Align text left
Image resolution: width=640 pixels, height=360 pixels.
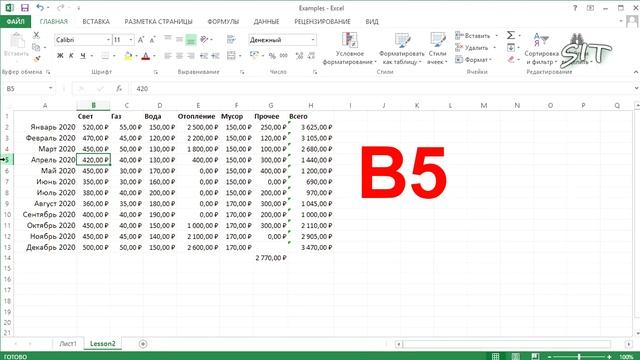(168, 56)
